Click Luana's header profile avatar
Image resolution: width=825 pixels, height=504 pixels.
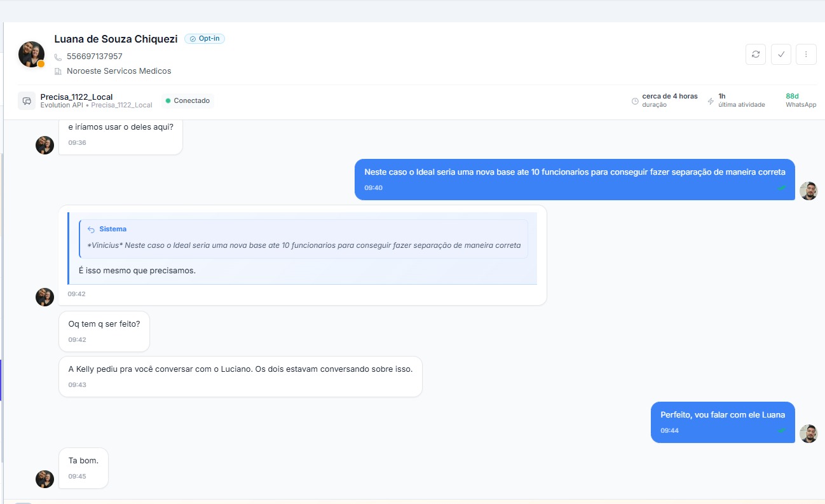pyautogui.click(x=31, y=55)
